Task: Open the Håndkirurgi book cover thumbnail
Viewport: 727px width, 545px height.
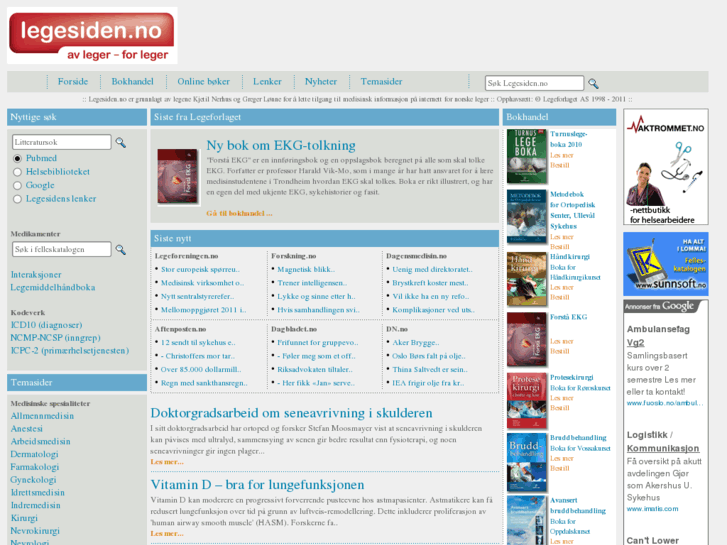Action: pyautogui.click(x=527, y=279)
